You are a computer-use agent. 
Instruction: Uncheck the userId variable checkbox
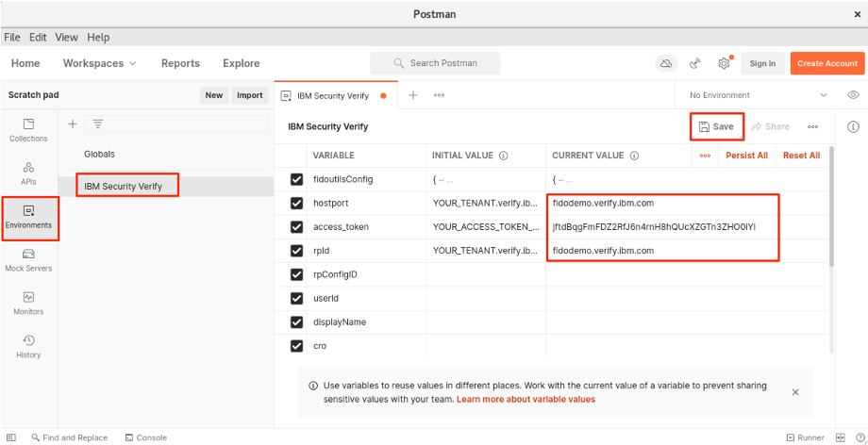click(x=296, y=298)
